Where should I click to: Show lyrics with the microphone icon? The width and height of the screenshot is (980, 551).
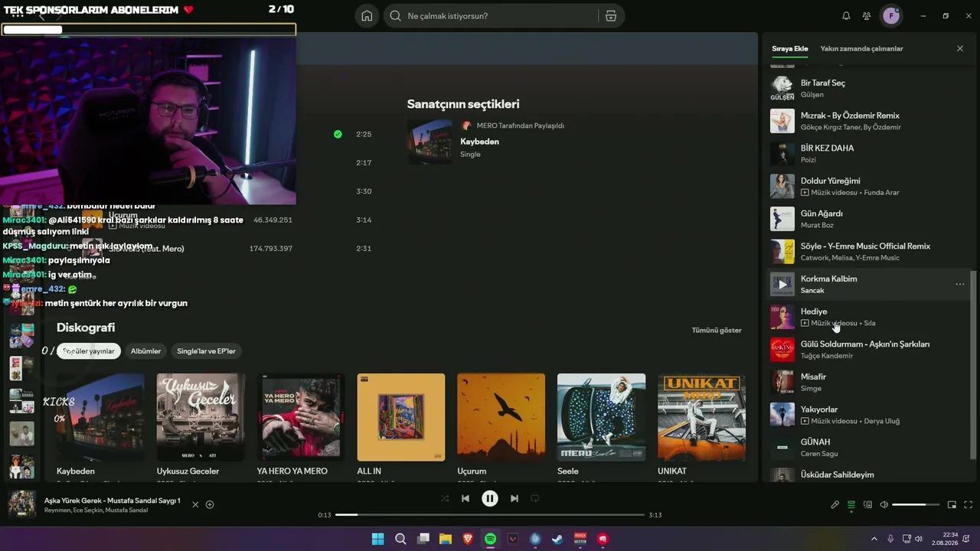click(x=835, y=504)
